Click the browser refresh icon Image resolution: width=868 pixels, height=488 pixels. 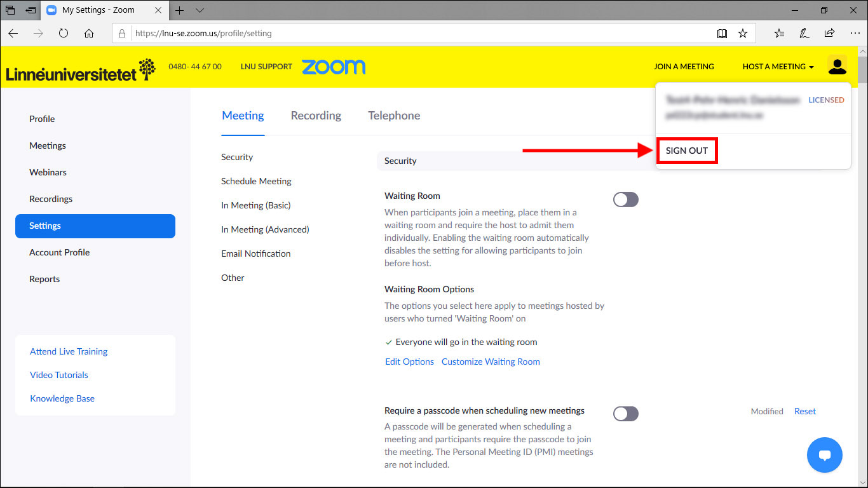[64, 33]
